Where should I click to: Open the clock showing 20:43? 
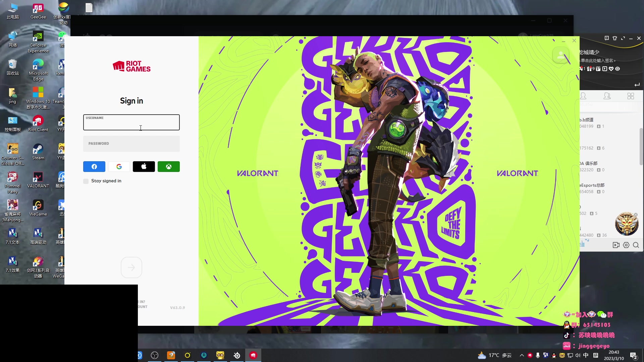pyautogui.click(x=614, y=355)
